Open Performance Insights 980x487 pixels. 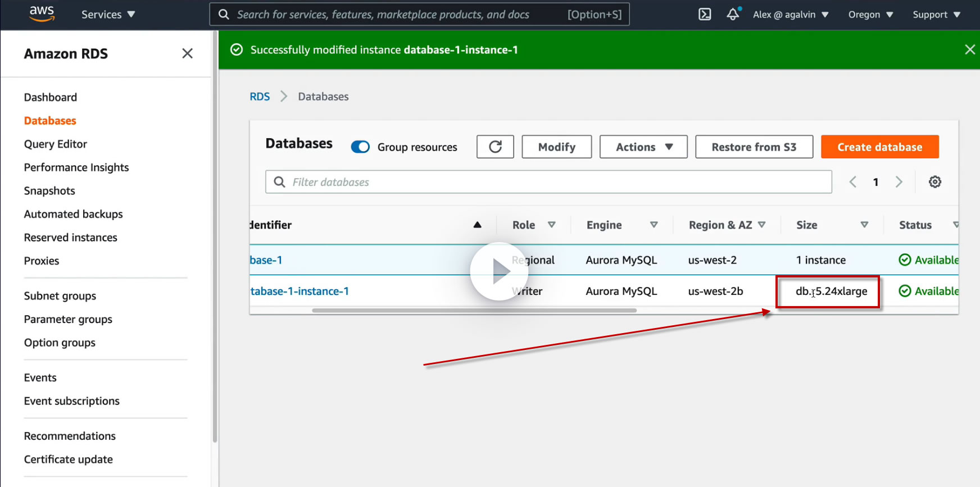(x=76, y=167)
